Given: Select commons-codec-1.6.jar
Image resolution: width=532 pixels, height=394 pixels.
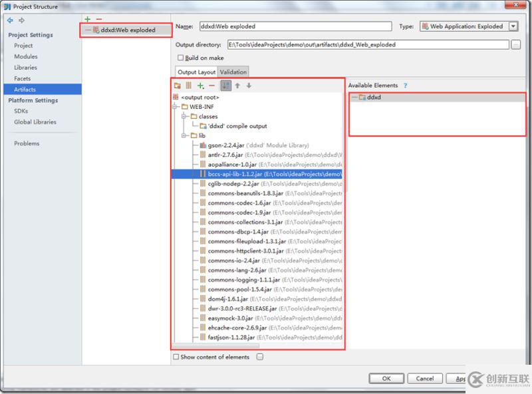Looking at the screenshot, I should (239, 203).
